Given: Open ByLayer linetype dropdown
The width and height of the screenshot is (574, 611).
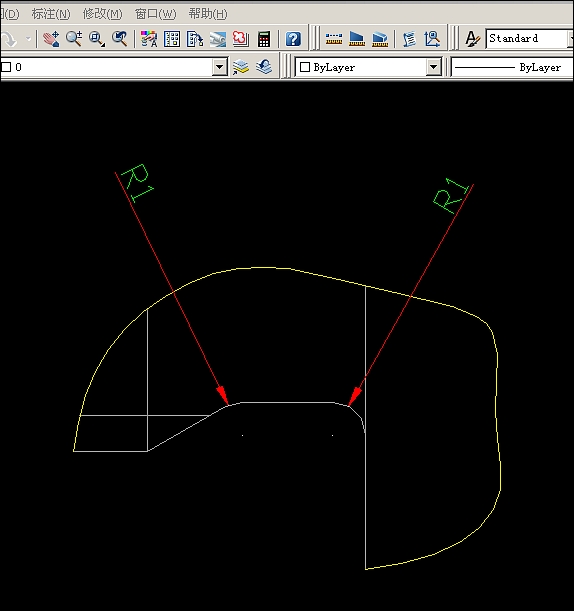Looking at the screenshot, I should coord(512,67).
